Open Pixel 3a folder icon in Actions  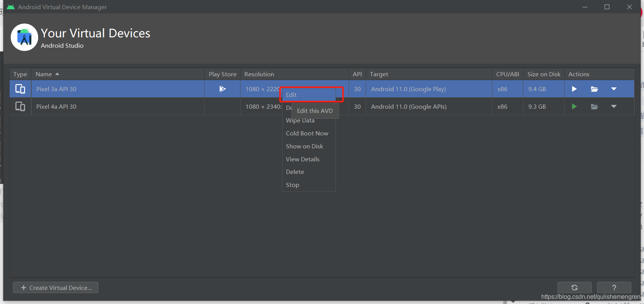click(x=594, y=89)
